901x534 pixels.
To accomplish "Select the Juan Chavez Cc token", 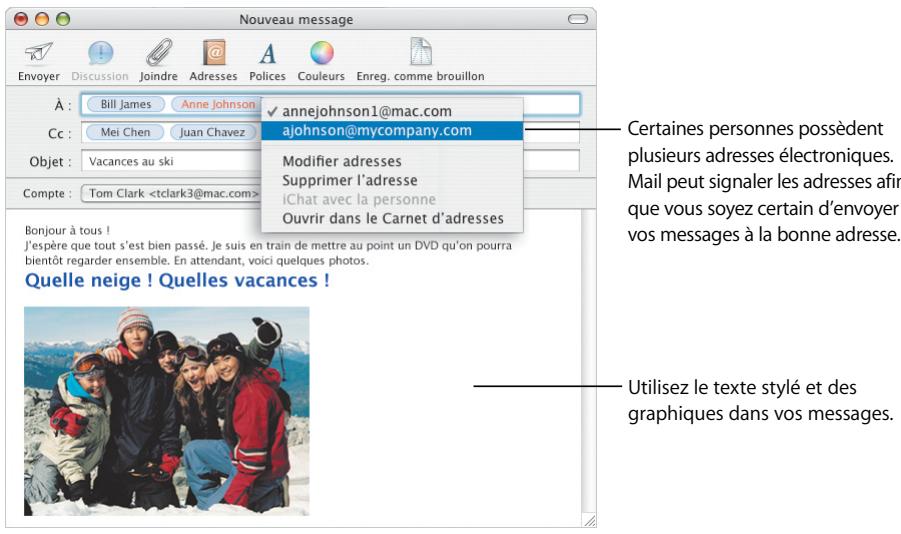I will click(x=212, y=132).
